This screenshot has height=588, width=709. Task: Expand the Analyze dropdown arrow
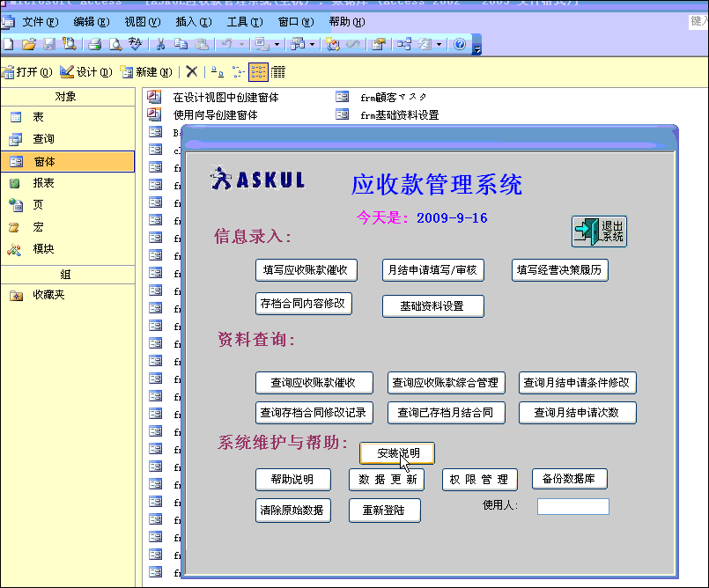312,44
